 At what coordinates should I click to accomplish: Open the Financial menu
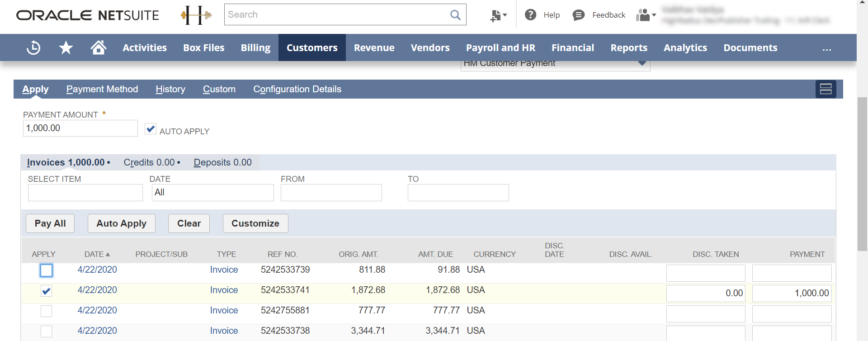tap(572, 47)
